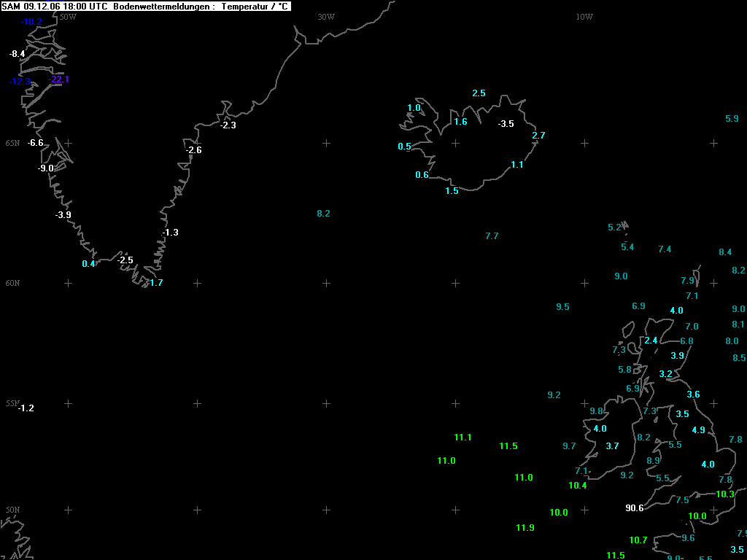Click the -1.2 value near 55N label
The height and width of the screenshot is (560, 747).
[x=26, y=408]
